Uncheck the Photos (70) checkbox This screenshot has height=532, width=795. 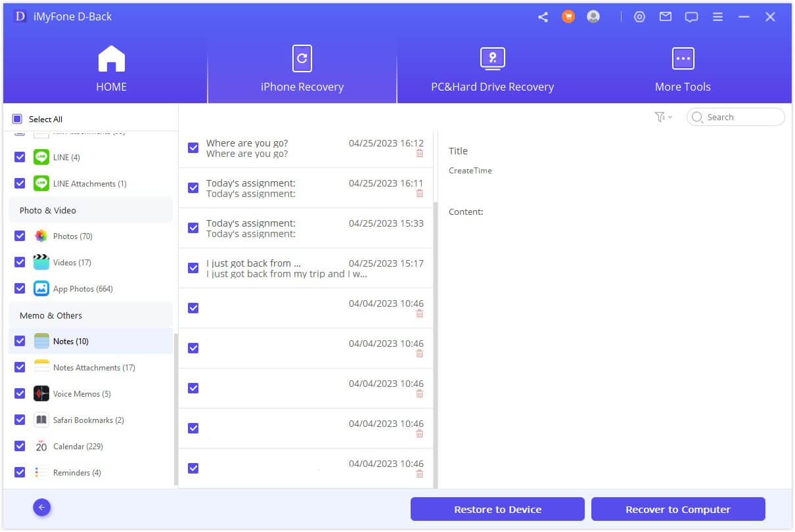pos(20,236)
